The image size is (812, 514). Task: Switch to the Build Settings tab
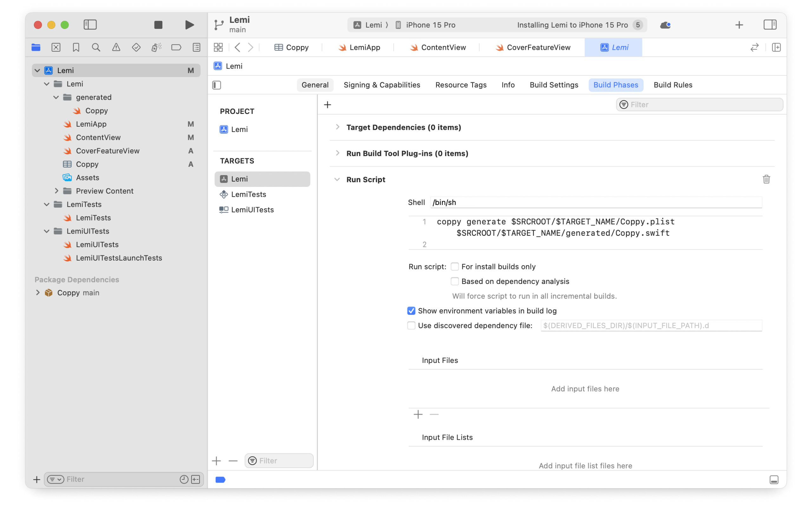[x=554, y=85]
